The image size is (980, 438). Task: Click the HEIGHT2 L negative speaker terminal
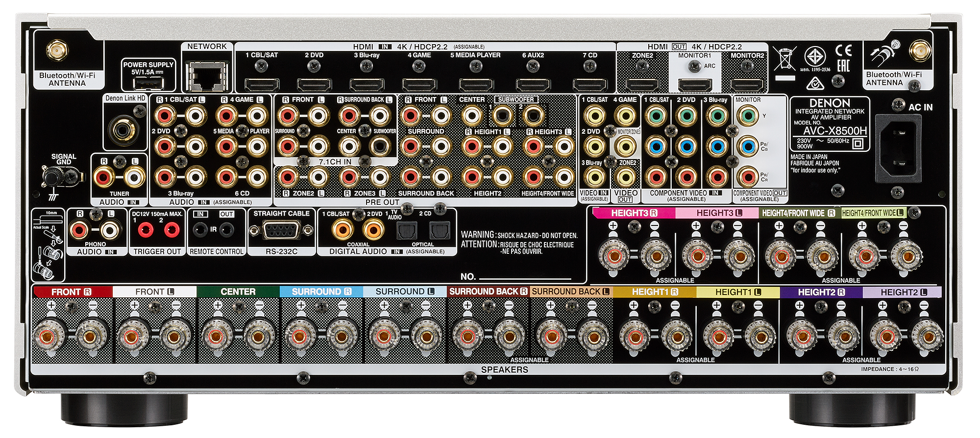927,336
